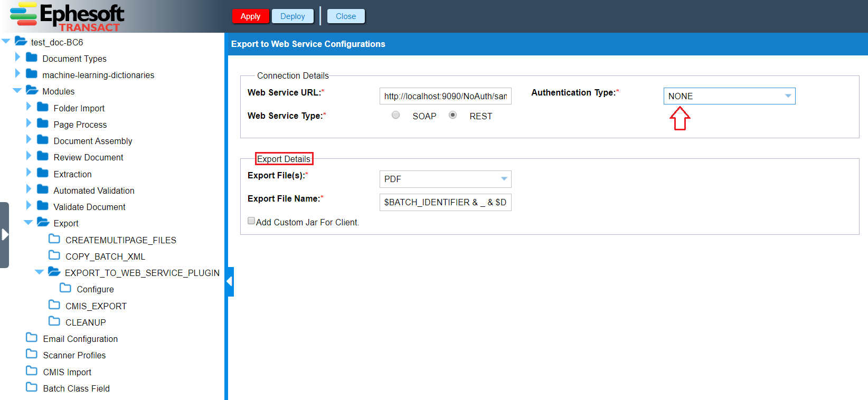Click the Review Document folder icon
Image resolution: width=868 pixels, height=400 pixels.
[x=43, y=156]
